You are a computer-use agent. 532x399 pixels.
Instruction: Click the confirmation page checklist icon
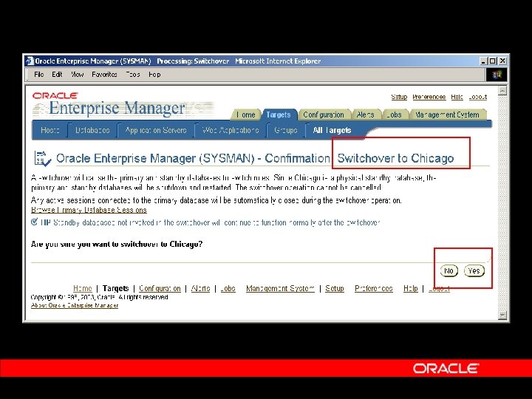point(42,159)
